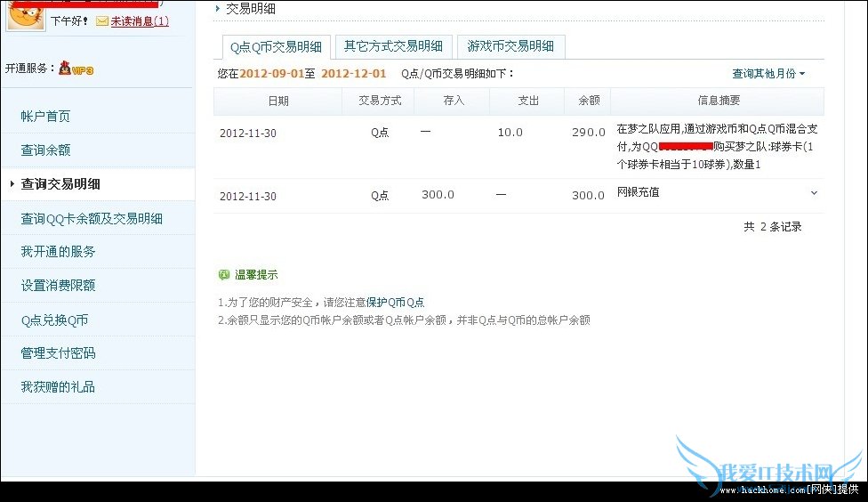Open 查询QQ卡余额及交易明细 sidebar item
This screenshot has height=502, width=868.
(92, 218)
